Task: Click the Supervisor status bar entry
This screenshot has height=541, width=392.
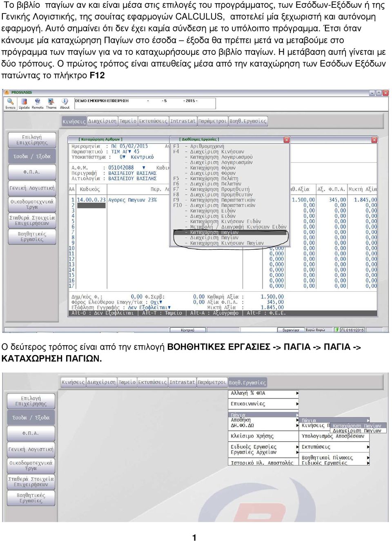Action: (x=291, y=330)
